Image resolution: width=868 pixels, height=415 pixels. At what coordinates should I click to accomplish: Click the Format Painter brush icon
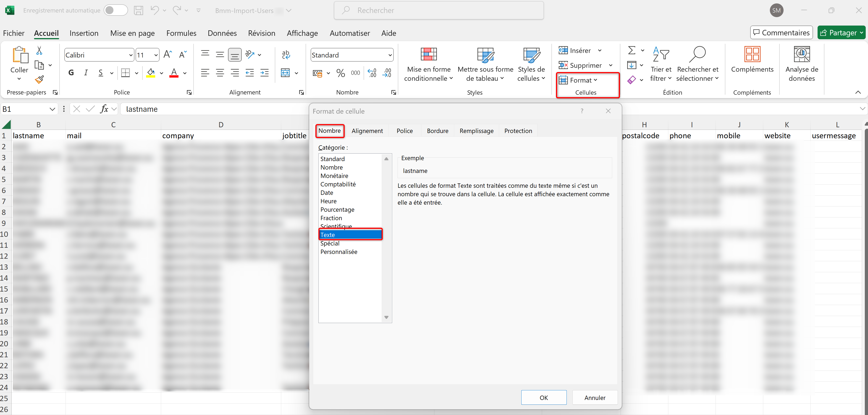point(39,79)
